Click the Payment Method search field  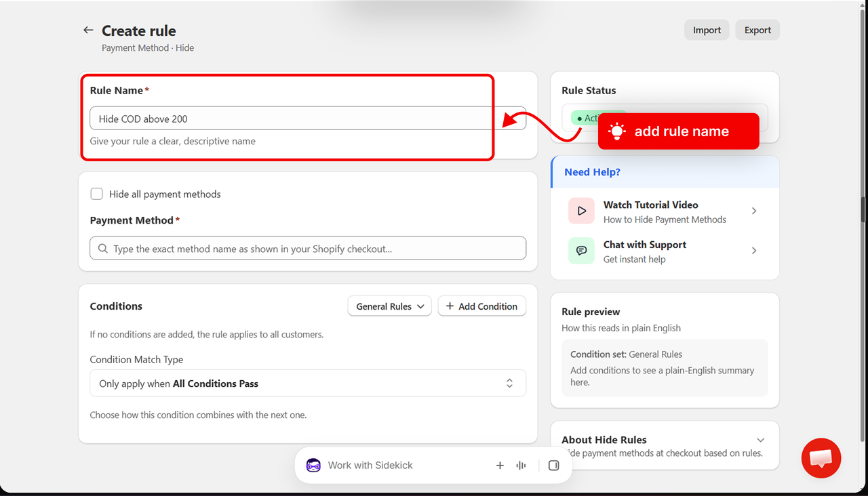(308, 249)
